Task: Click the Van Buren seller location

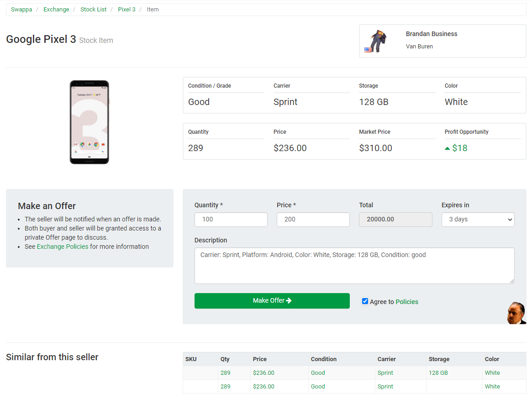Action: (419, 47)
